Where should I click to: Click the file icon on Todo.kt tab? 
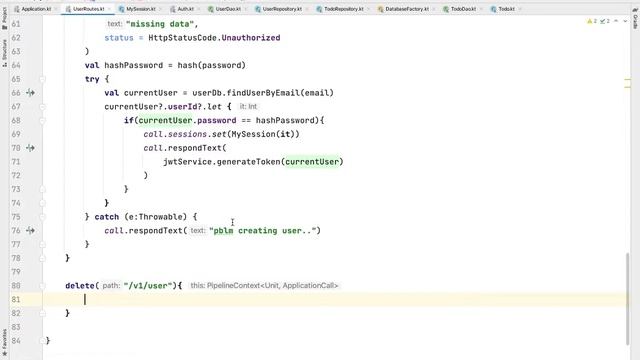pos(493,9)
